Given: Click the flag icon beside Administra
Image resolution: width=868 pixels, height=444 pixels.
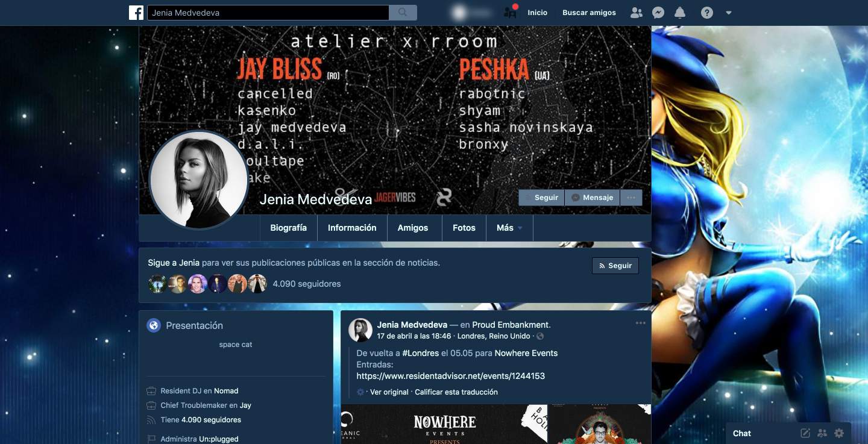Looking at the screenshot, I should click(x=151, y=439).
